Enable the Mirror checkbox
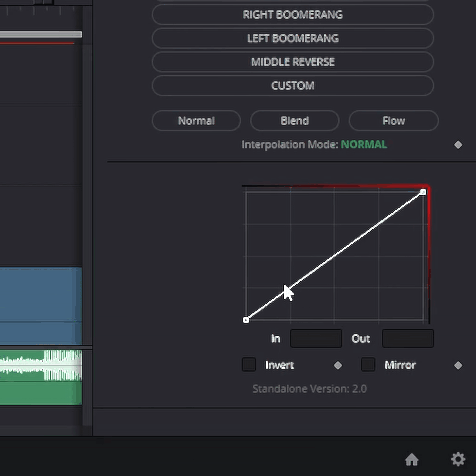This screenshot has height=476, width=476. (x=368, y=364)
